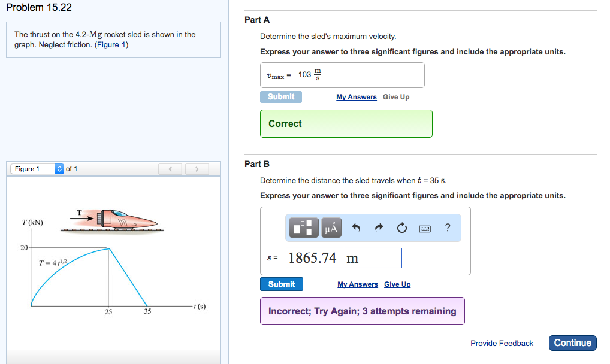This screenshot has width=610, height=364.
Task: Open My Answers for Part A
Action: point(356,96)
